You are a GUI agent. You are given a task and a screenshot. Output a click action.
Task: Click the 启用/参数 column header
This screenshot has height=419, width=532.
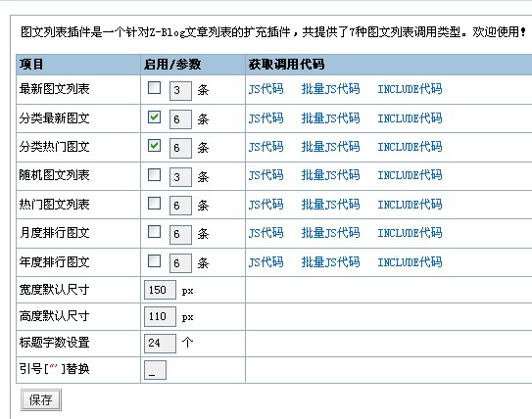tap(172, 64)
